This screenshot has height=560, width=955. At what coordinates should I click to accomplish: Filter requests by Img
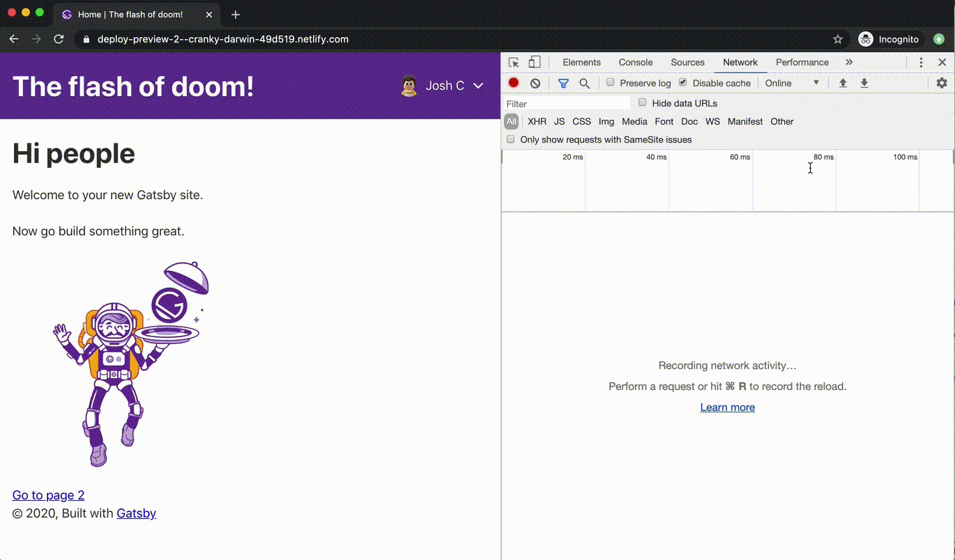click(606, 121)
